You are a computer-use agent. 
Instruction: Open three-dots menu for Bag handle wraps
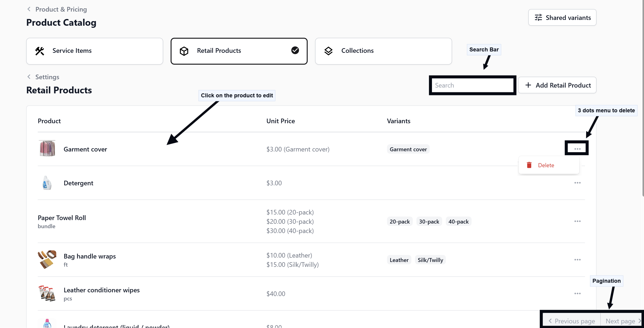pyautogui.click(x=577, y=260)
